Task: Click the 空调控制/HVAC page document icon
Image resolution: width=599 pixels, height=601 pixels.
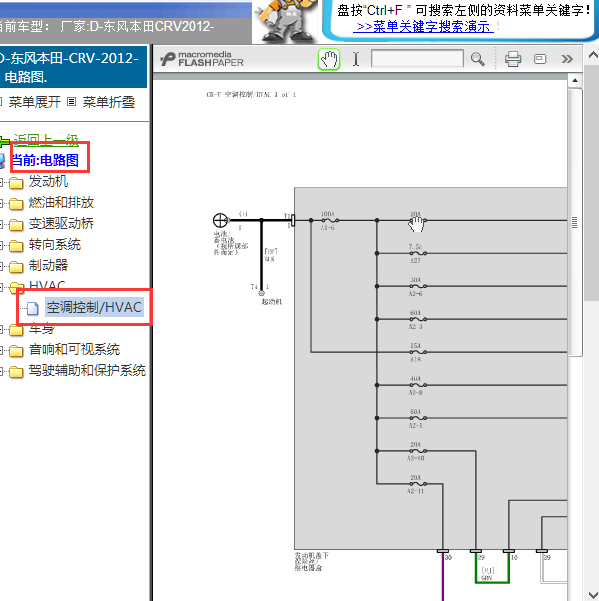Action: [33, 308]
